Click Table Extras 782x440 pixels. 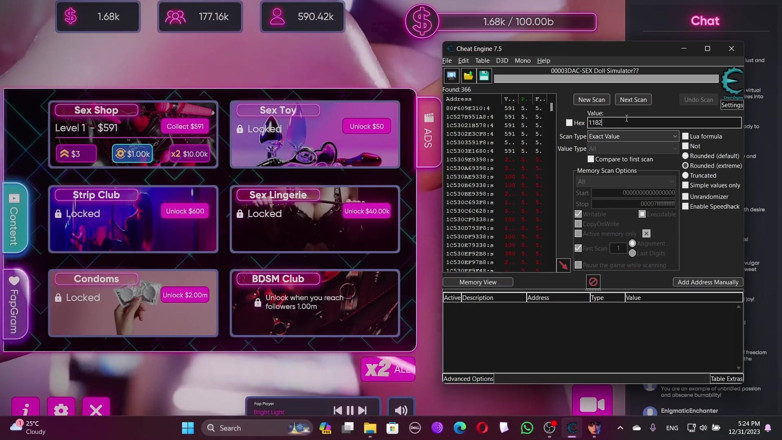click(x=726, y=379)
